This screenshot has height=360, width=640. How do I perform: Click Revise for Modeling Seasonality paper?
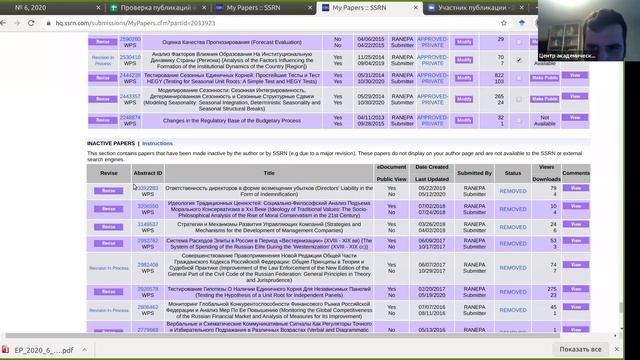coord(103,99)
